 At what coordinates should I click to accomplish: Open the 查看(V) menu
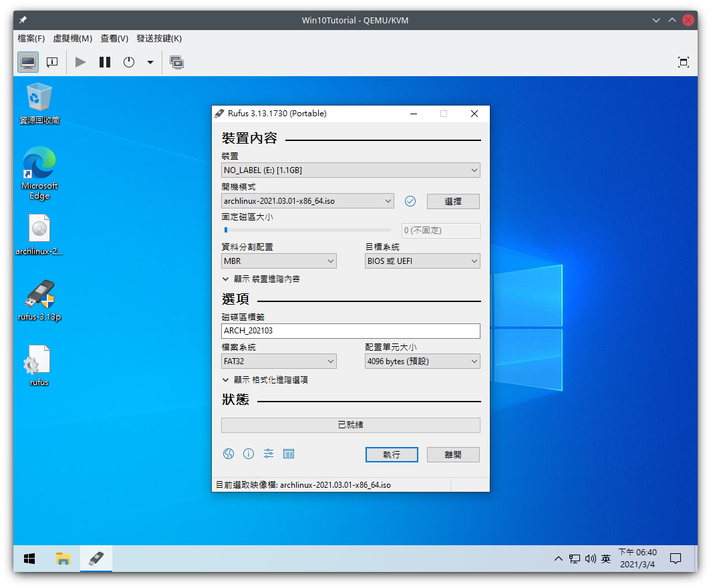(114, 39)
